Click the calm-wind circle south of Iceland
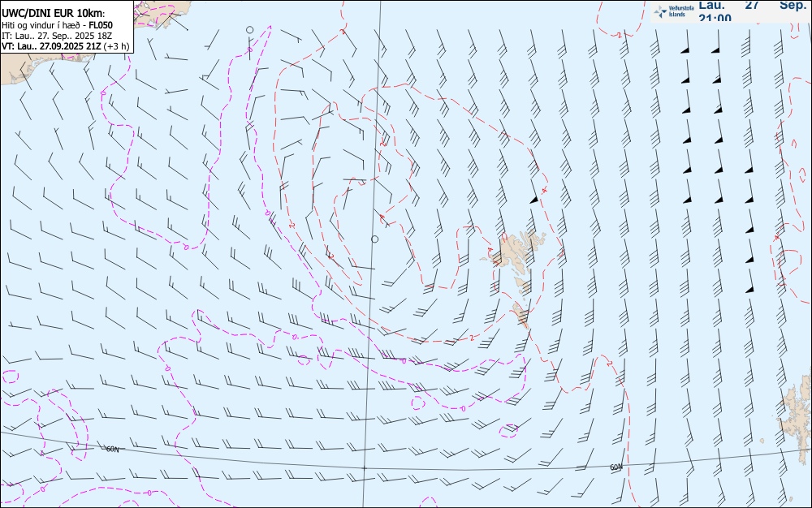The width and height of the screenshot is (812, 508). point(249,30)
